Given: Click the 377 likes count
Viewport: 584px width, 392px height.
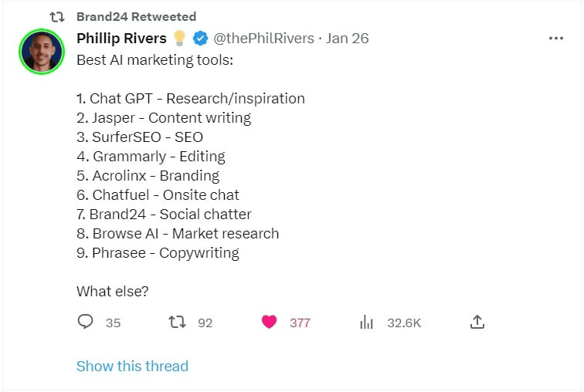Looking at the screenshot, I should (x=300, y=323).
